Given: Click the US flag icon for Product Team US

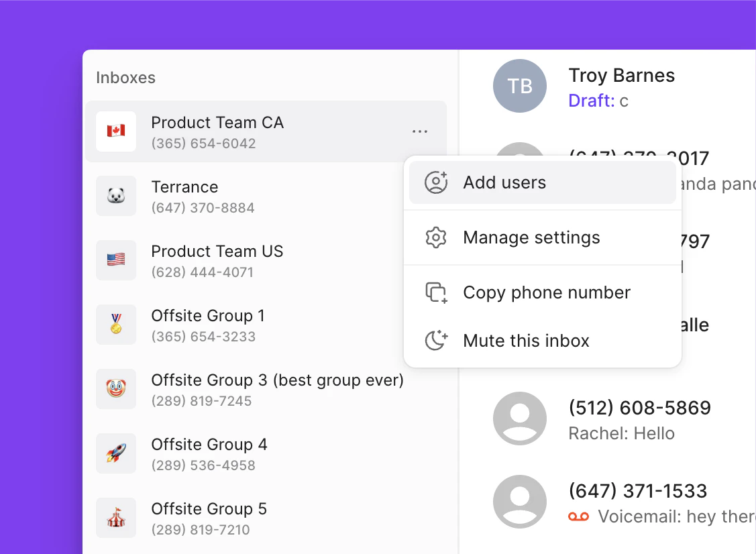Looking at the screenshot, I should coord(116,260).
